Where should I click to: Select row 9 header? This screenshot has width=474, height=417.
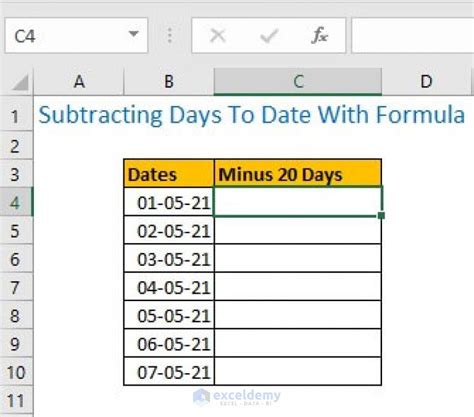point(16,344)
